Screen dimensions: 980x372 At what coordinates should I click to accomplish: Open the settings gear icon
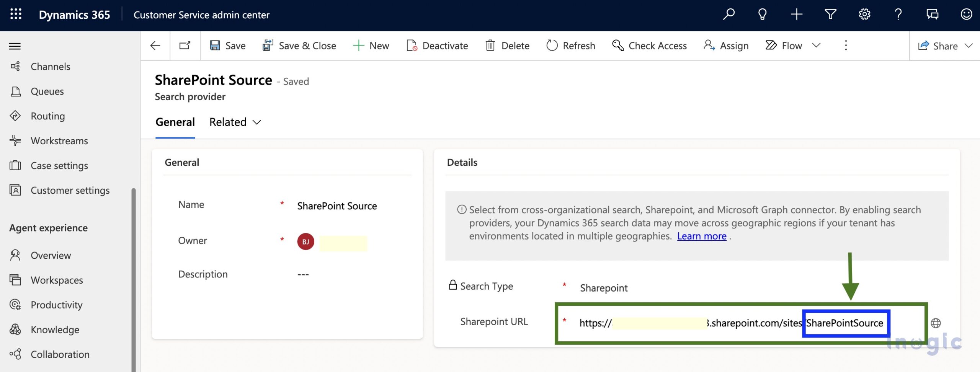864,15
